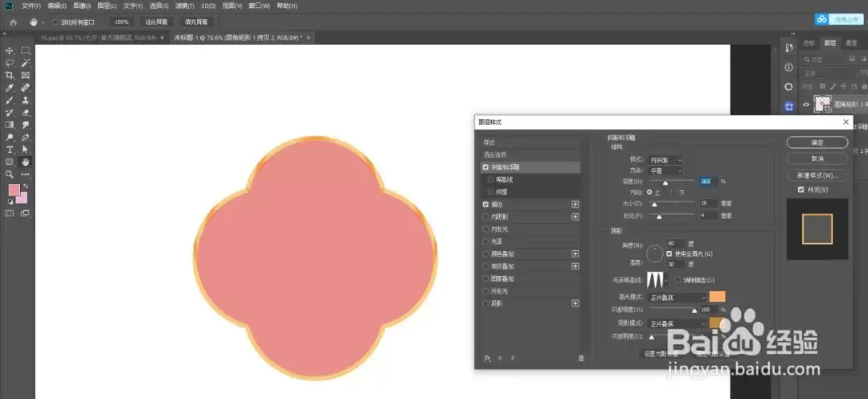
Task: Click the fx icon in Layer Style dialog
Action: coord(488,358)
